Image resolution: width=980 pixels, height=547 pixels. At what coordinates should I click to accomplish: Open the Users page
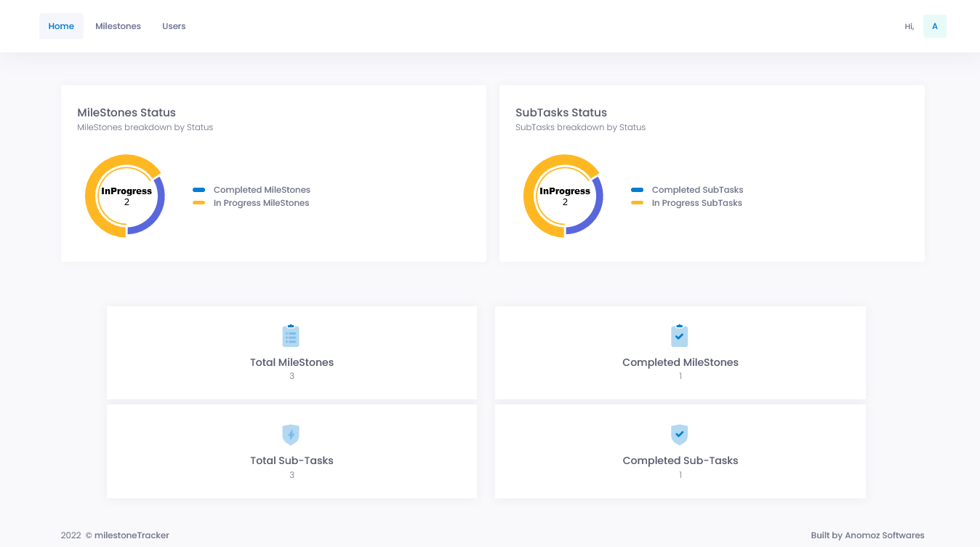[174, 25]
